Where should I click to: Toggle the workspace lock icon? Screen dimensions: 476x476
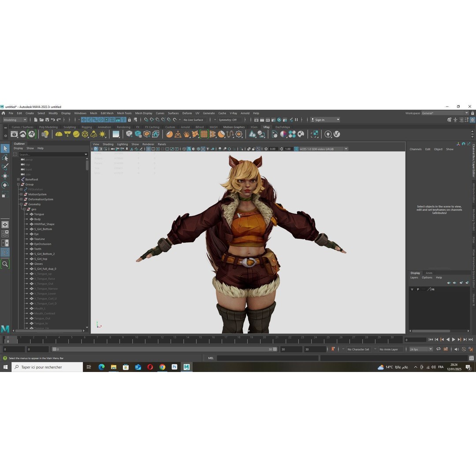472,113
